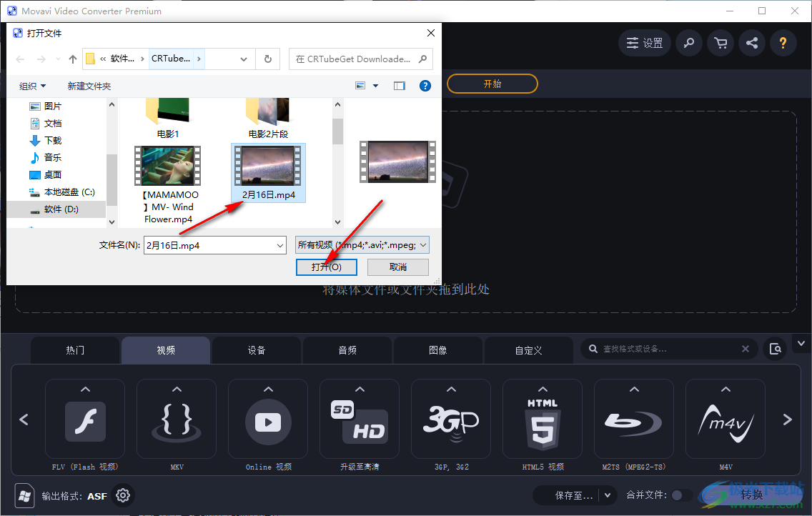Image resolution: width=812 pixels, height=516 pixels.
Task: Switch to the 音频 (Audio) tab
Action: pyautogui.click(x=347, y=350)
